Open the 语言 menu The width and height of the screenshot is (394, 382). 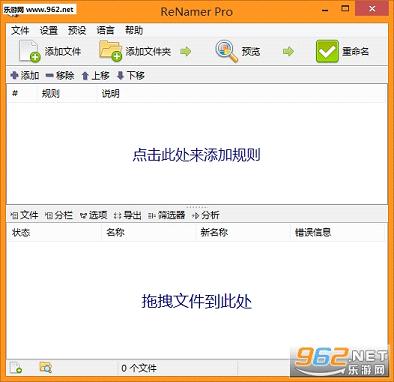(x=105, y=31)
